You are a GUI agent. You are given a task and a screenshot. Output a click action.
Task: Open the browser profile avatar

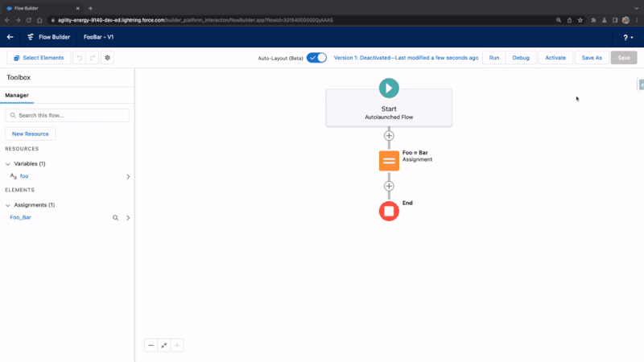coord(626,20)
